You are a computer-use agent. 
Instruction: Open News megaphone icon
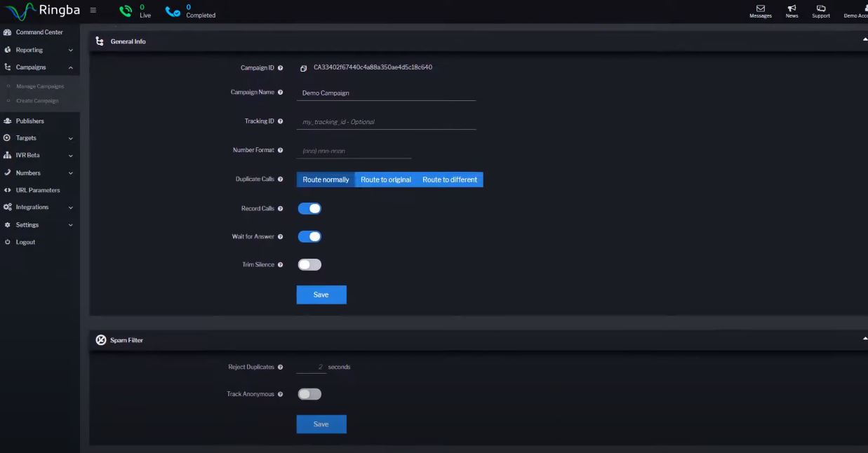pyautogui.click(x=792, y=8)
